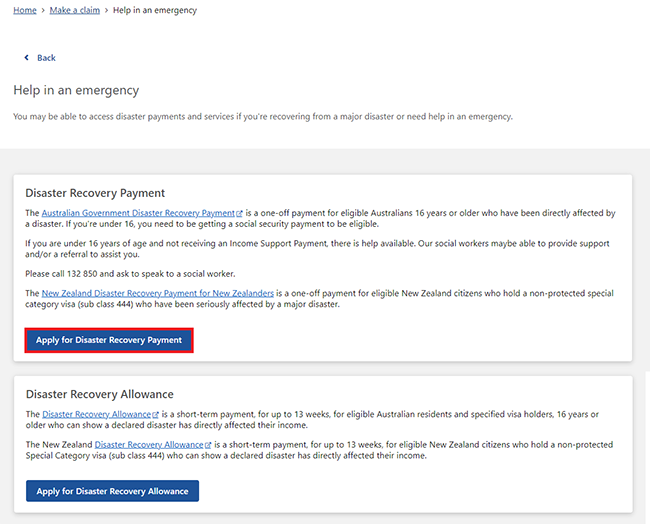Image resolution: width=650 pixels, height=524 pixels.
Task: Open Australian Government Disaster Recovery Payment link
Action: click(x=137, y=213)
